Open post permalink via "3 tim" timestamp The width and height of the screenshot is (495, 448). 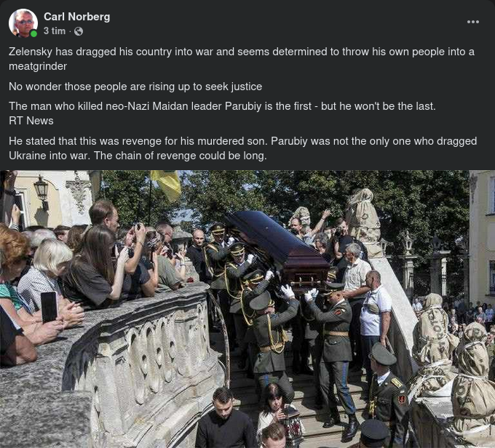[x=55, y=31]
